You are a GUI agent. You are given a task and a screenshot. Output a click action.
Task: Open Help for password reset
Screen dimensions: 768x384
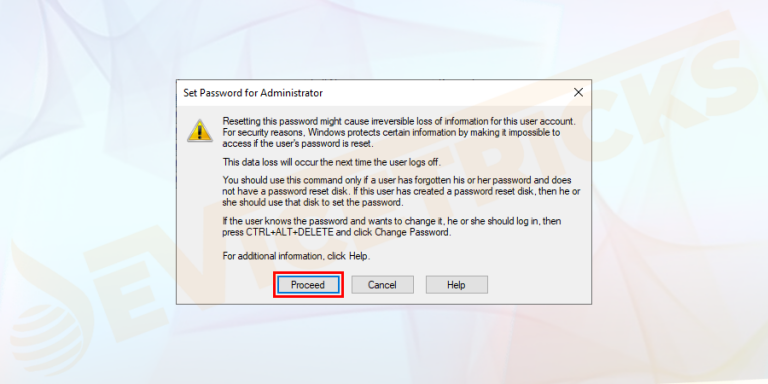pyautogui.click(x=456, y=285)
